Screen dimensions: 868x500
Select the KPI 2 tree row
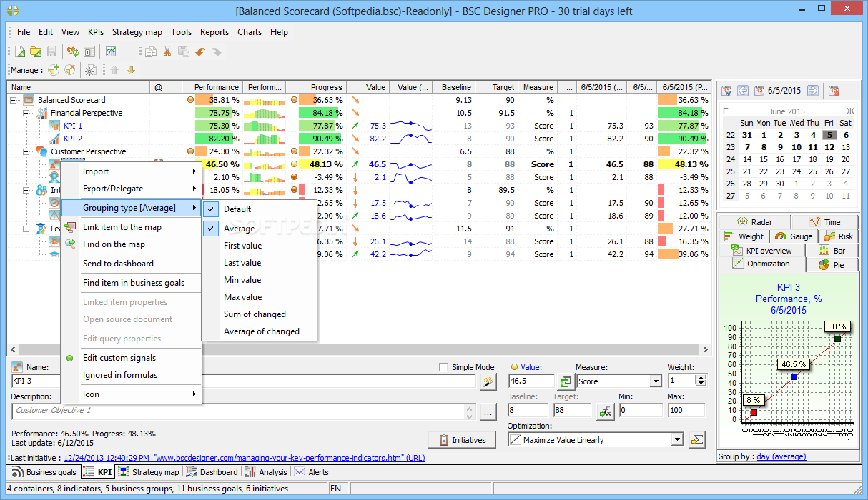[72, 139]
